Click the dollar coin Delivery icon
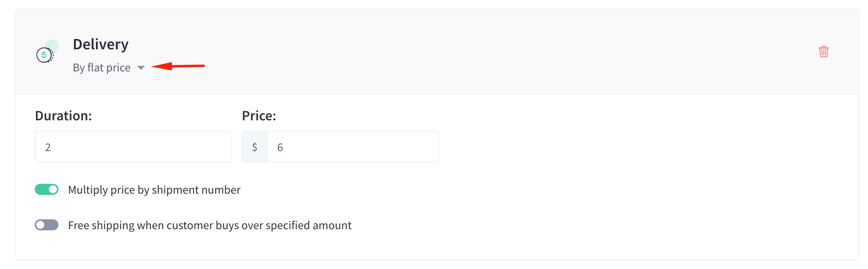Screen dimensions: 868x269 [45, 55]
